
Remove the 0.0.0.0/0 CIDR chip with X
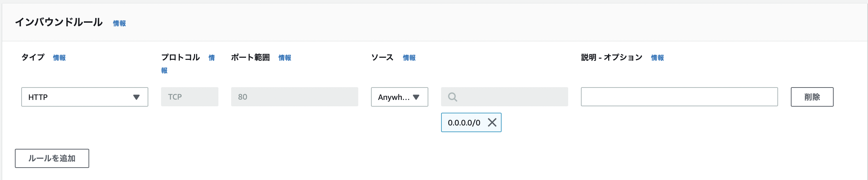click(492, 123)
